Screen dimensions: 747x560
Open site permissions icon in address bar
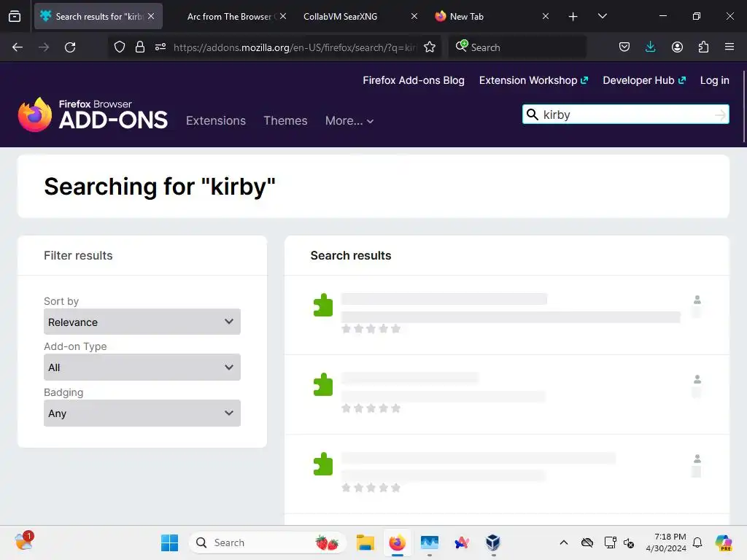[x=160, y=47]
